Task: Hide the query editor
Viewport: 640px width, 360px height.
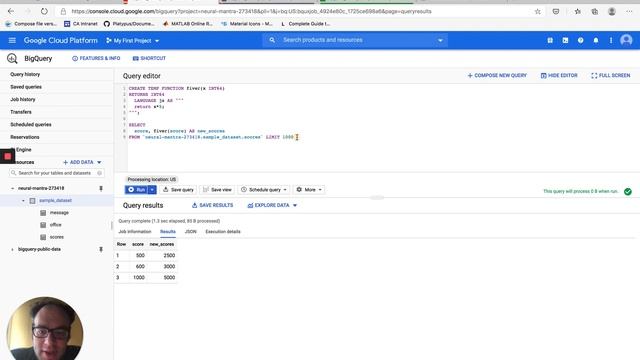Action: (559, 76)
